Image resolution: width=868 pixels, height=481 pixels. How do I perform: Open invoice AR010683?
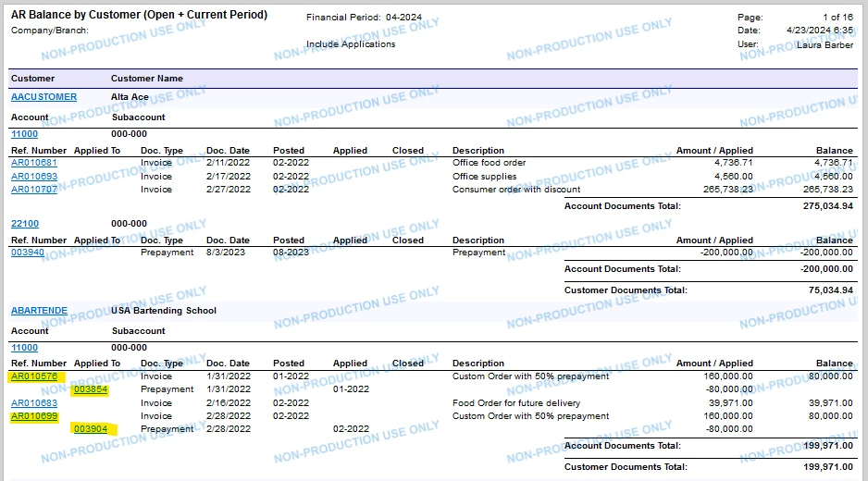33,403
